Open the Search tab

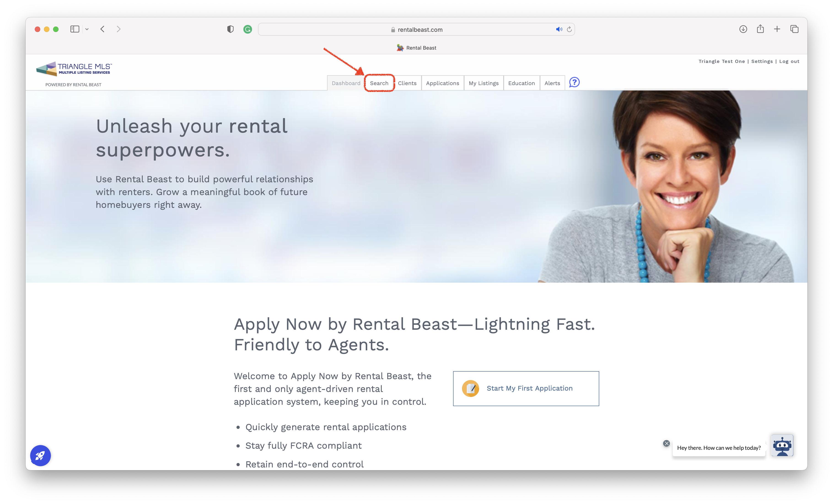tap(379, 83)
